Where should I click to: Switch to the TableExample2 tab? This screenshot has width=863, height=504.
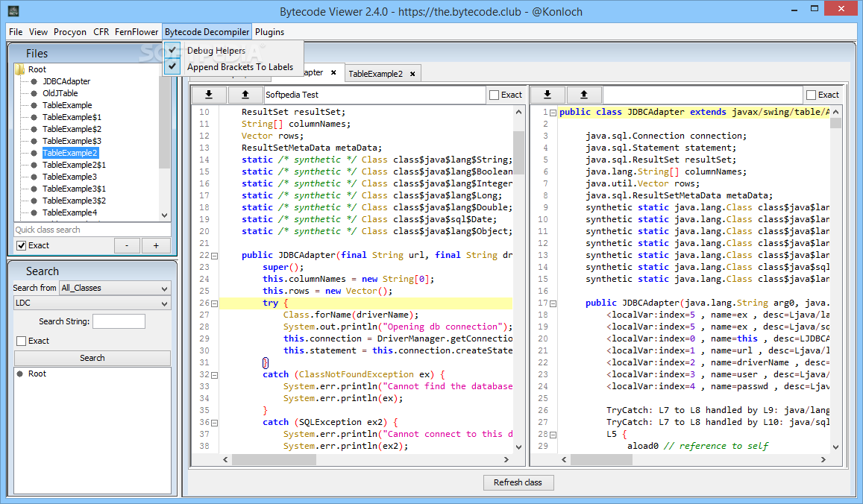pyautogui.click(x=375, y=74)
